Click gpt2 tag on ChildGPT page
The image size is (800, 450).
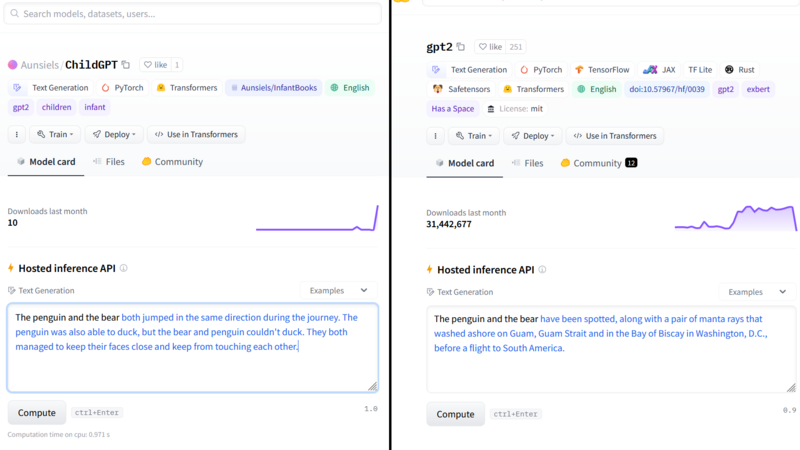[21, 107]
